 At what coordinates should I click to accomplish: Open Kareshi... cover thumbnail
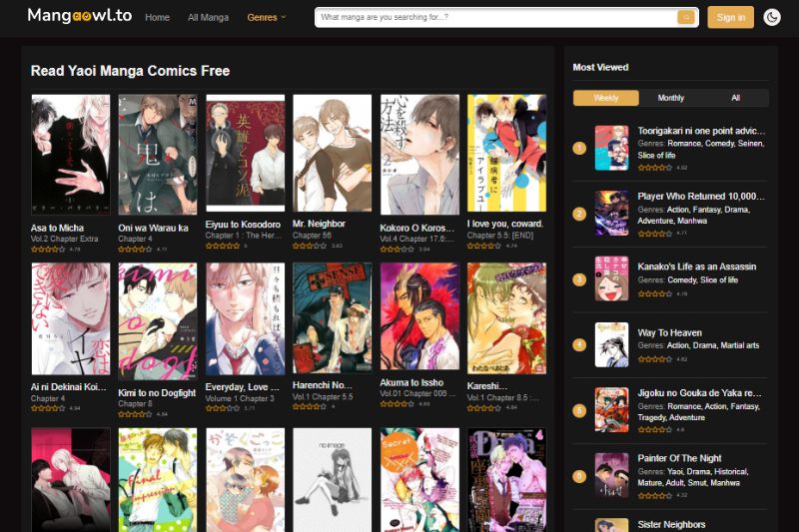click(x=506, y=318)
